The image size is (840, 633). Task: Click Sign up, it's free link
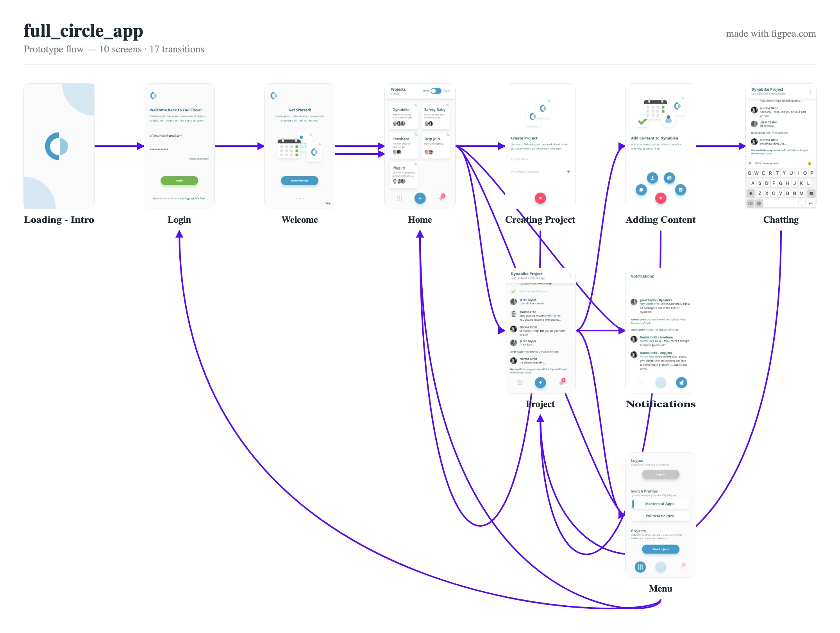pyautogui.click(x=195, y=198)
